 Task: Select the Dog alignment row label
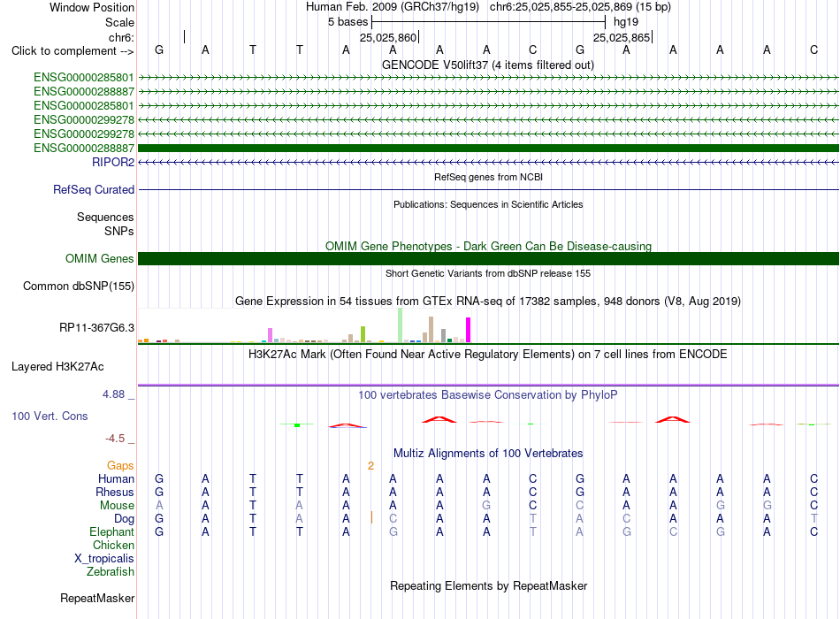pyautogui.click(x=125, y=519)
